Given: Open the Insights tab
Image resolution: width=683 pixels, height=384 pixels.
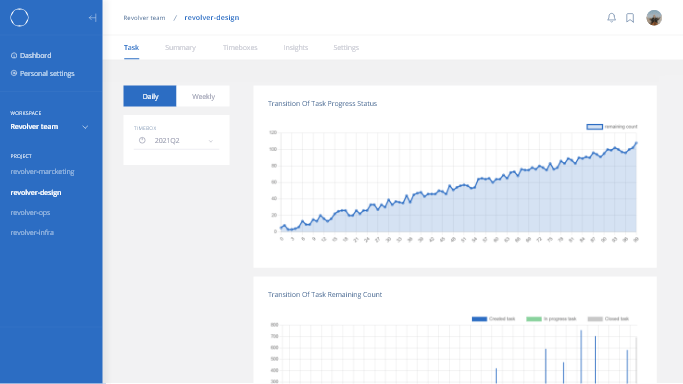Looking at the screenshot, I should 296,47.
